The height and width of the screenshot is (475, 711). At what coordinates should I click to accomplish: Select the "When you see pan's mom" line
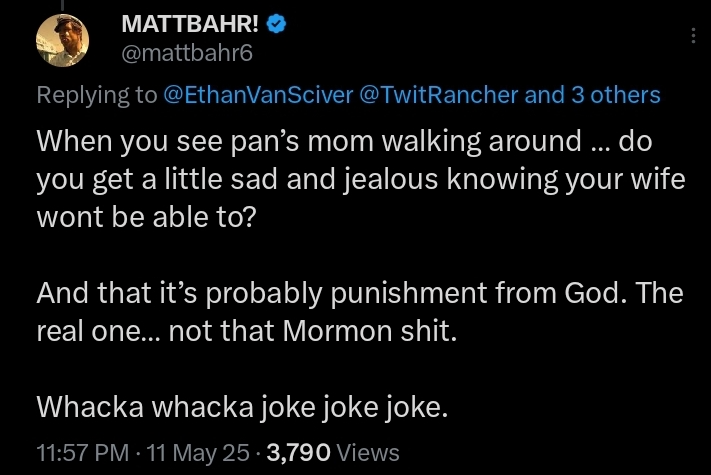(345, 141)
